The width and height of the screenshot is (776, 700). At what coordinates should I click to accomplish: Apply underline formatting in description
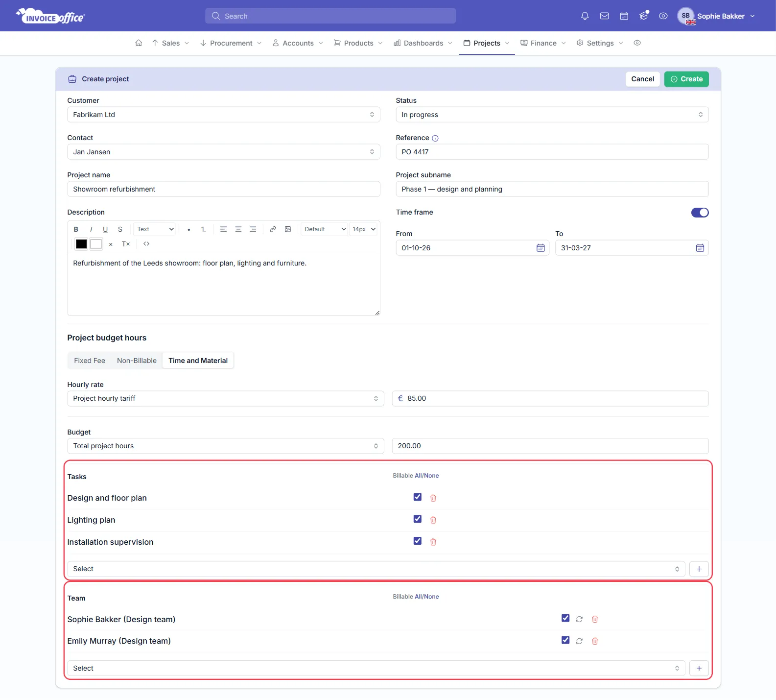(105, 229)
